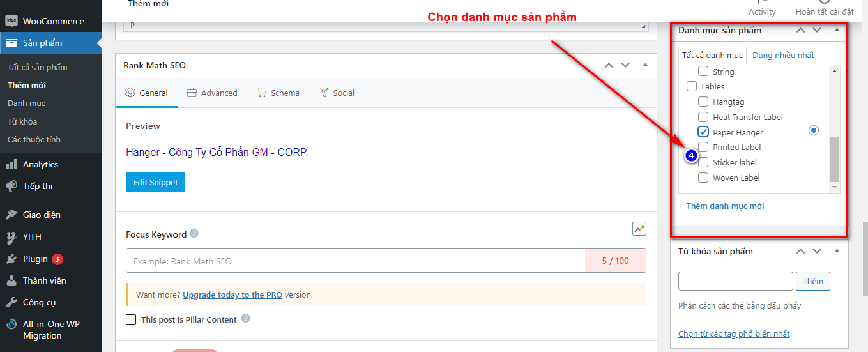The height and width of the screenshot is (352, 868).
Task: Move Rank Math SEO panel up
Action: pos(609,65)
